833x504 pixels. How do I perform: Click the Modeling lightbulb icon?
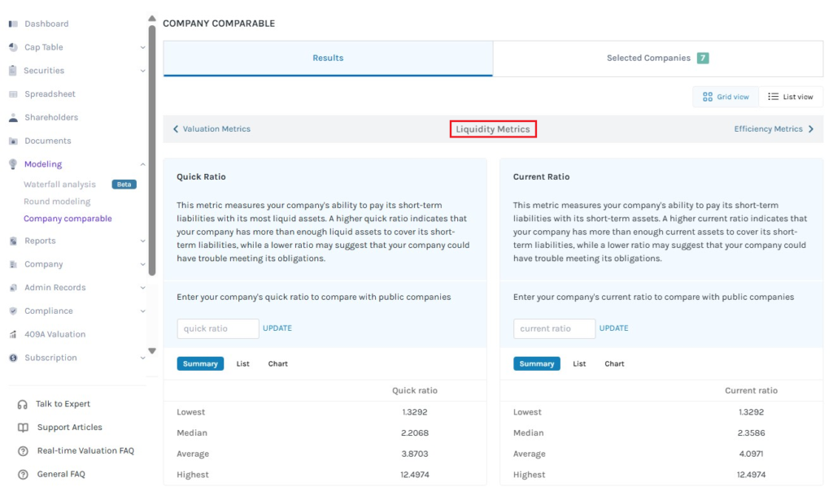[13, 164]
